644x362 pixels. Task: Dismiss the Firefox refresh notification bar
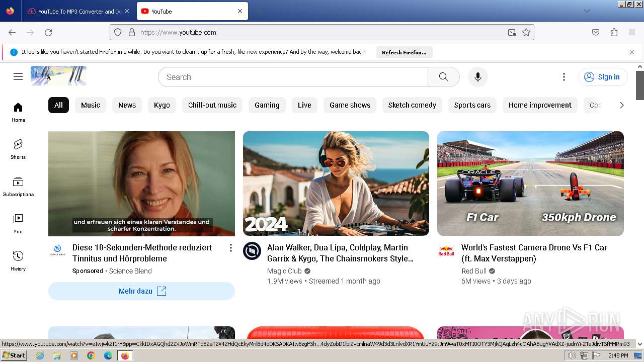[632, 52]
